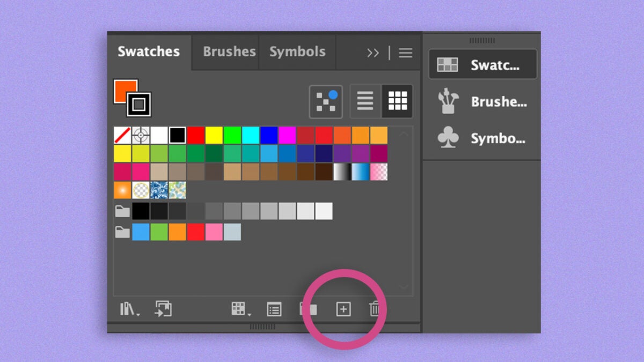644x362 pixels.
Task: Switch to thumbnail grid view
Action: click(398, 101)
